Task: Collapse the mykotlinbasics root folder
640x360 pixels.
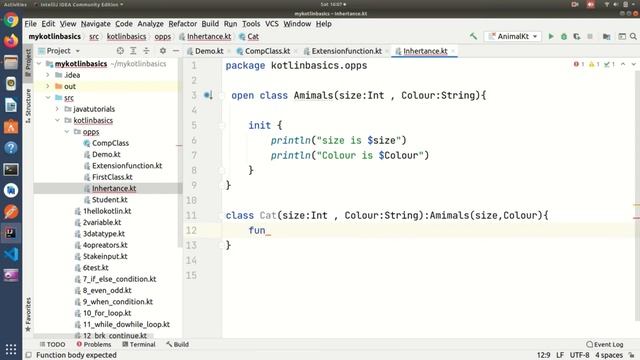Action: click(x=39, y=64)
